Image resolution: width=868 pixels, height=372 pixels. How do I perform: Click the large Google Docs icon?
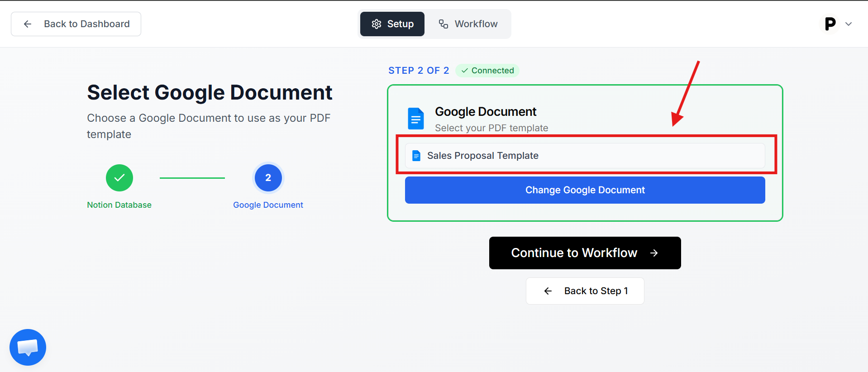click(415, 119)
